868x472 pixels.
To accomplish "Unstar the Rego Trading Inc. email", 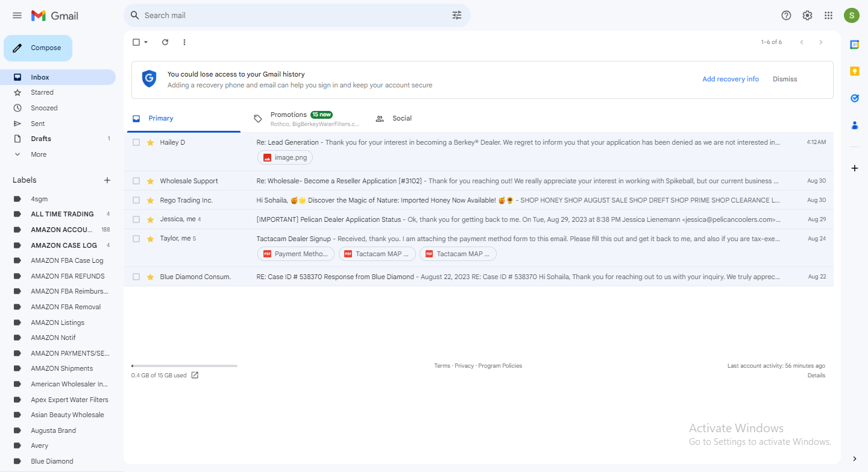I will coord(151,200).
